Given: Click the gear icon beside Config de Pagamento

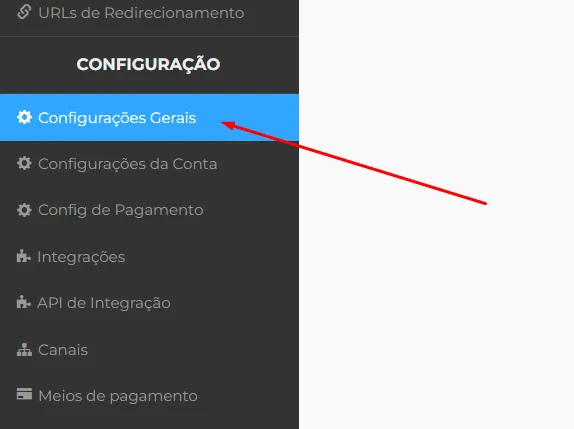Looking at the screenshot, I should (24, 210).
